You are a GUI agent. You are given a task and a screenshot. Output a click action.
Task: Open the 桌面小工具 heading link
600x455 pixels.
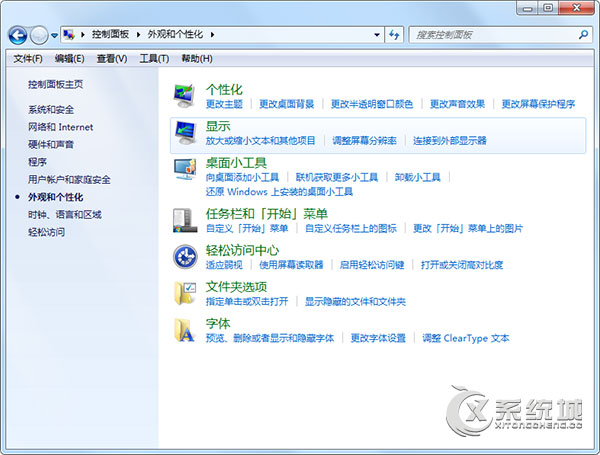(236, 163)
